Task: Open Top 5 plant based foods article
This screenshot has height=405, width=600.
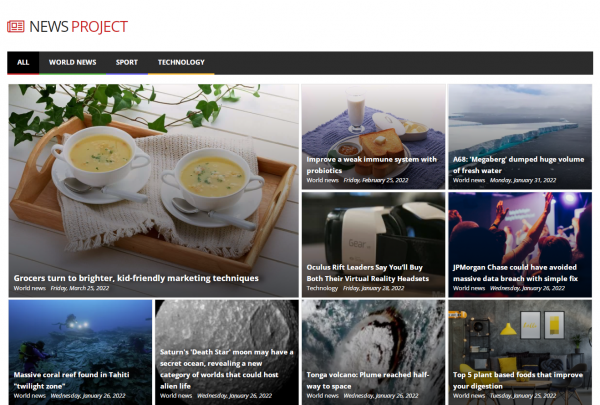Action: 518,381
